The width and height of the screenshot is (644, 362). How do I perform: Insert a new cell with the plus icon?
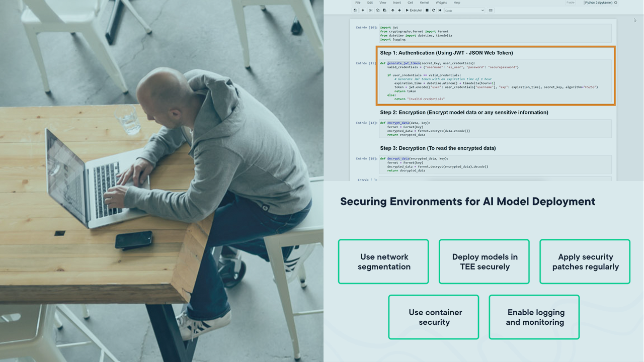[363, 10]
